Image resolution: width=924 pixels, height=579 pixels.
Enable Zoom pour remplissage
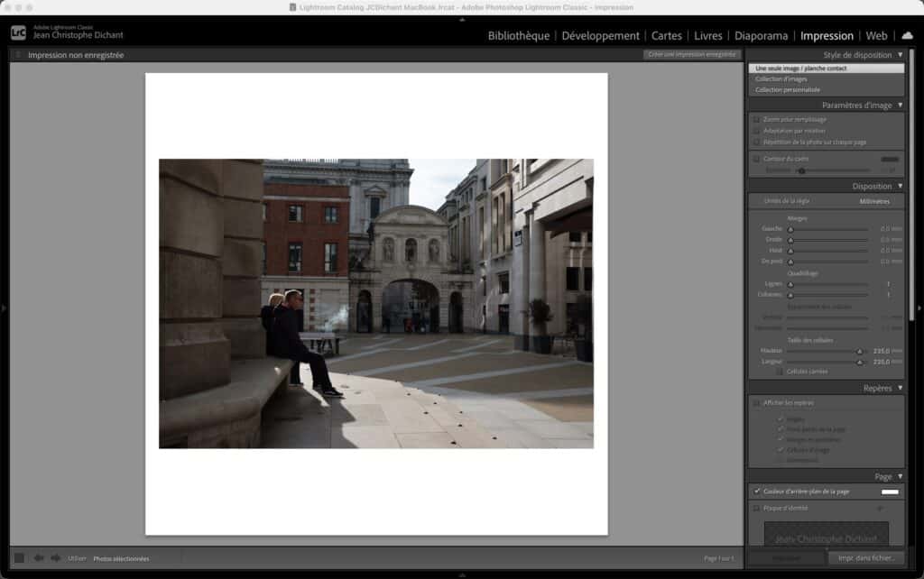(755, 118)
